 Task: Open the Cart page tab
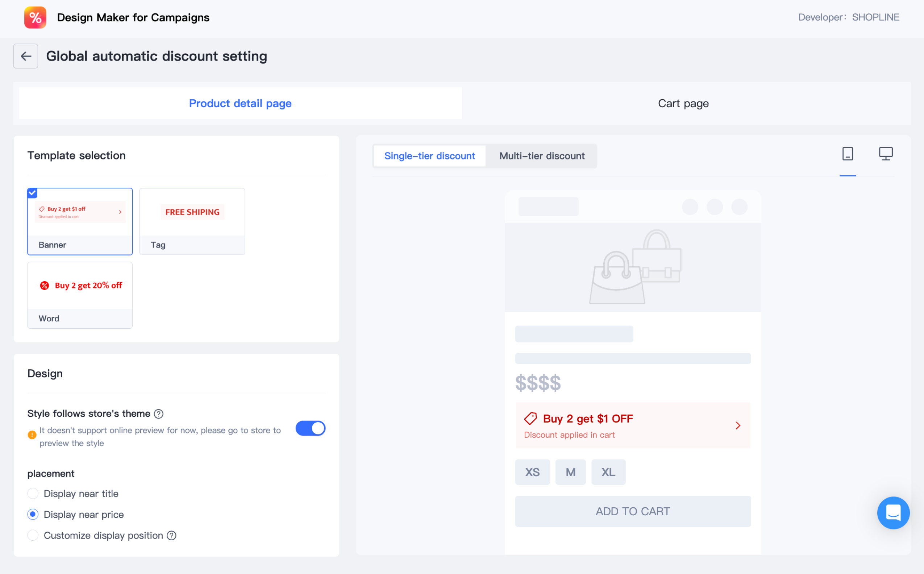coord(683,103)
